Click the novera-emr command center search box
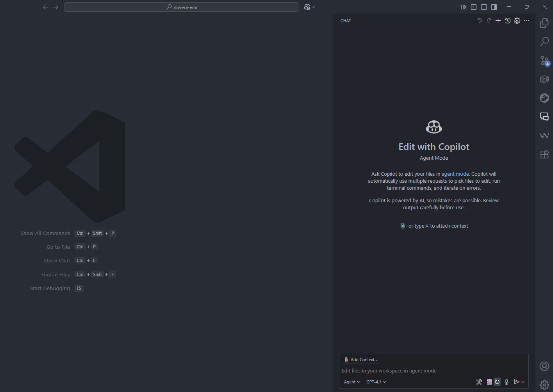This screenshot has width=553, height=392. (182, 7)
